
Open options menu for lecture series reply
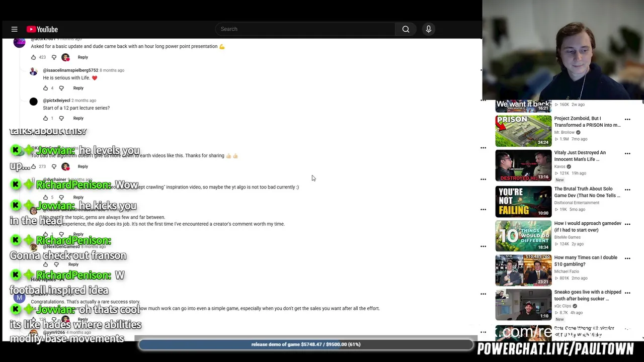[x=483, y=101]
